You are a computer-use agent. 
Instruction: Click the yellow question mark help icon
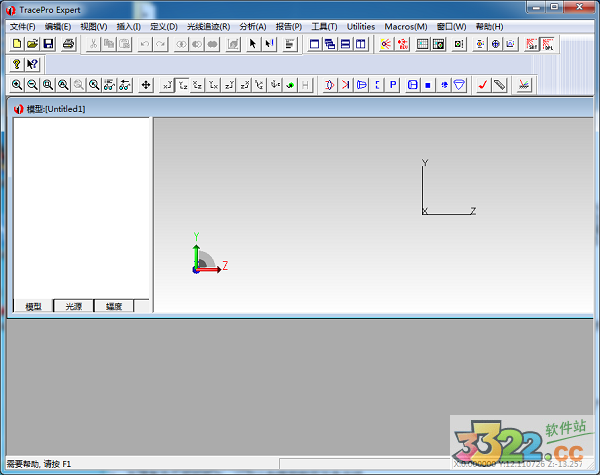tap(17, 64)
